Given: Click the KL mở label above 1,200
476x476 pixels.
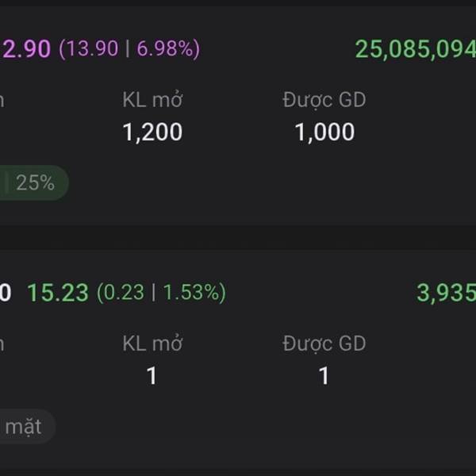Looking at the screenshot, I should (x=152, y=100).
